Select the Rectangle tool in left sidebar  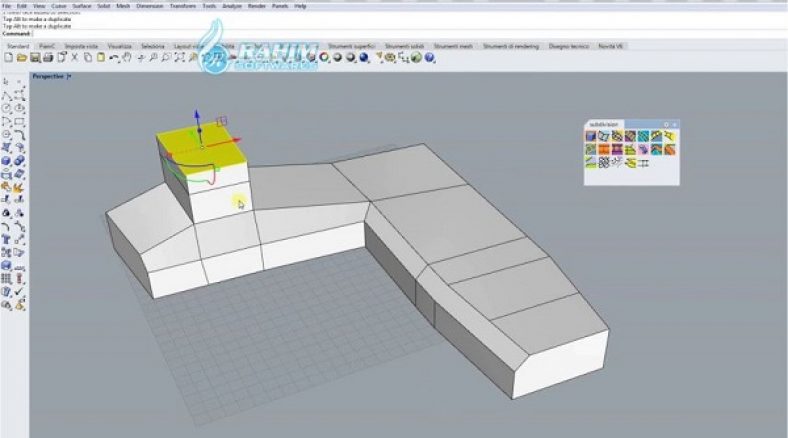19,121
